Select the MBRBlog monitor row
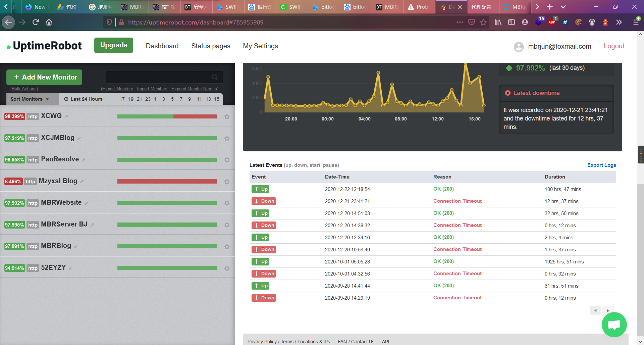The width and height of the screenshot is (644, 345). tap(117, 246)
